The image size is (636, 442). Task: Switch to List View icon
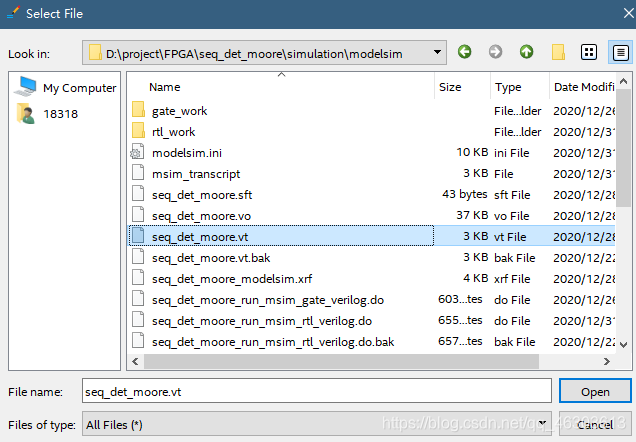tap(589, 52)
